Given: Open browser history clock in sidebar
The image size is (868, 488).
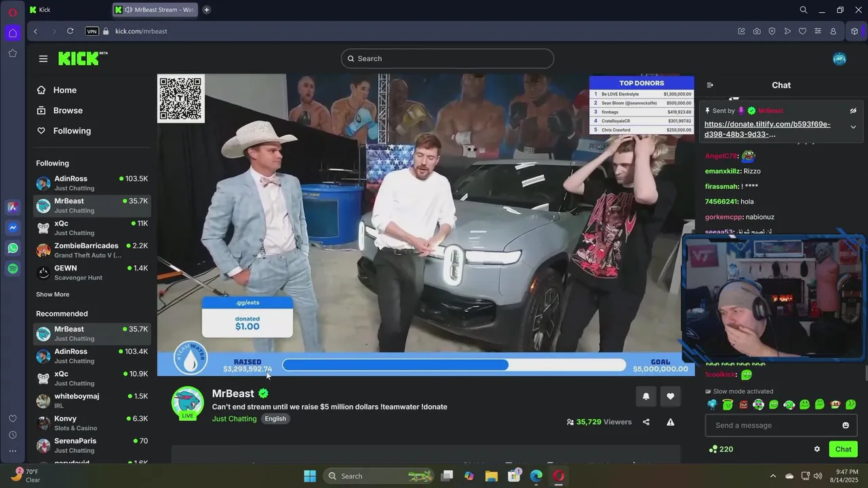Looking at the screenshot, I should tap(12, 435).
